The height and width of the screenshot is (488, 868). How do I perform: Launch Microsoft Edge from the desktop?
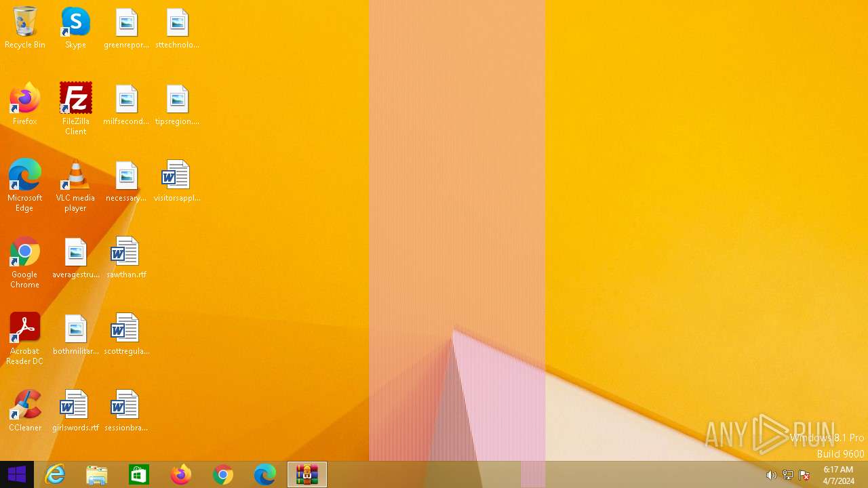coord(25,186)
